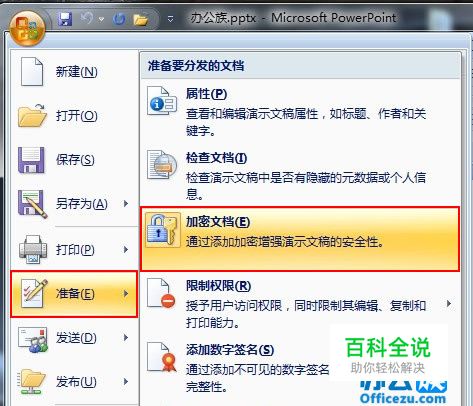The image size is (473, 406).
Task: Open the Undo history dropdown arrow
Action: tap(101, 19)
